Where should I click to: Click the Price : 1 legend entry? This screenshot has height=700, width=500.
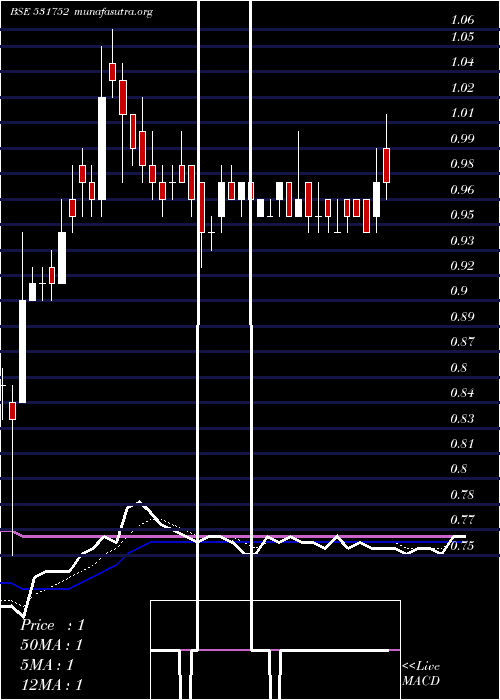[x=52, y=625]
